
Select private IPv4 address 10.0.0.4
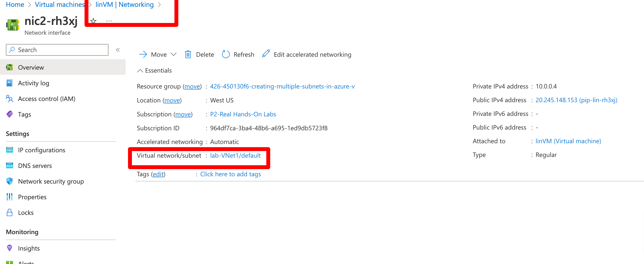(x=546, y=86)
